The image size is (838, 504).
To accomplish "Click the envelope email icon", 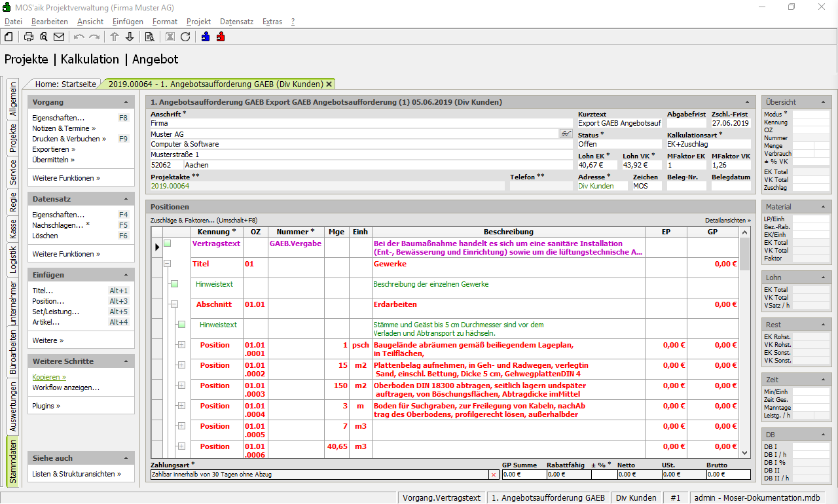I will 59,37.
